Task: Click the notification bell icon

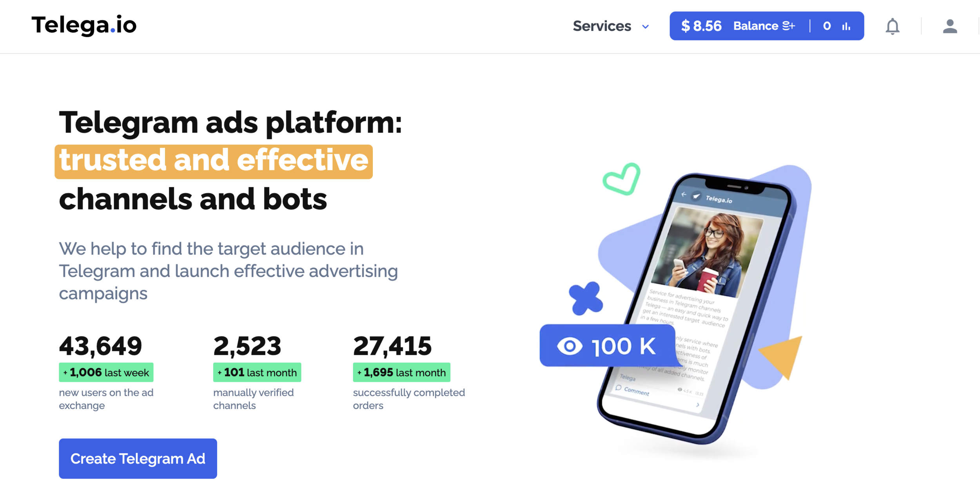Action: pos(893,26)
